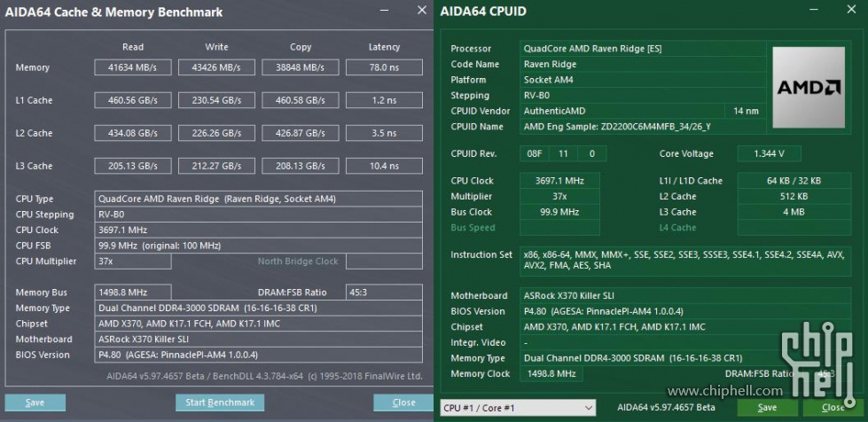Close the AIDA64 CPUID panel via button
868x422 pixels.
pyautogui.click(x=833, y=408)
